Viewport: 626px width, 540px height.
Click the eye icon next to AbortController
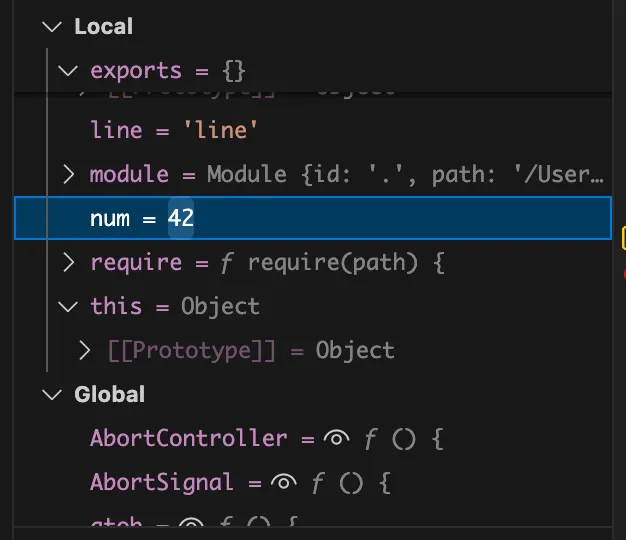tap(337, 438)
